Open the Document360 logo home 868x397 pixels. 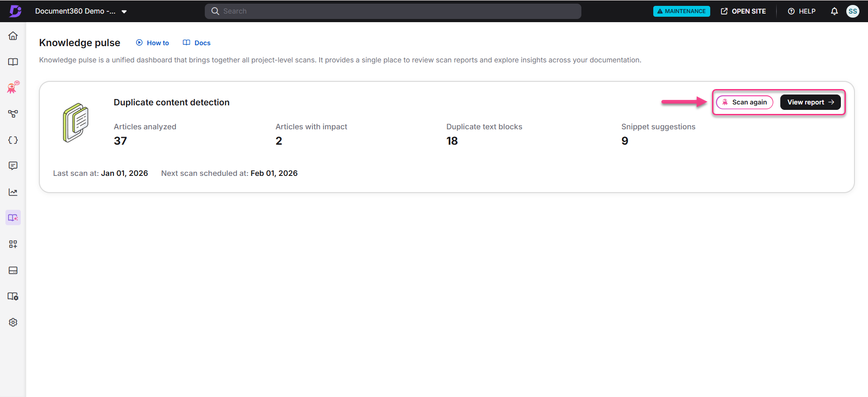[x=15, y=11]
